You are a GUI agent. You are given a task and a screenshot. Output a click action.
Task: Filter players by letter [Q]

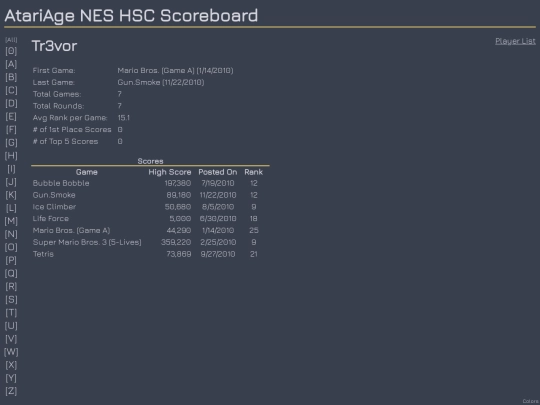(x=11, y=273)
